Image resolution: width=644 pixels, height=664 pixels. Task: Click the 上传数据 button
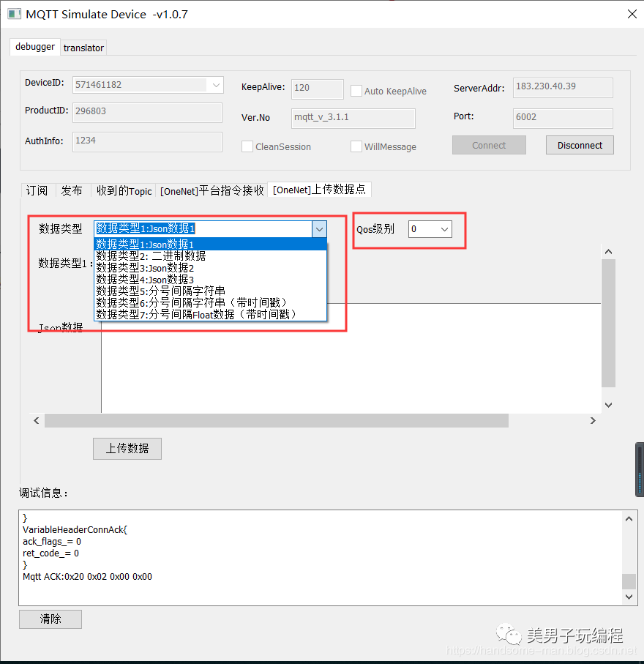(x=127, y=448)
